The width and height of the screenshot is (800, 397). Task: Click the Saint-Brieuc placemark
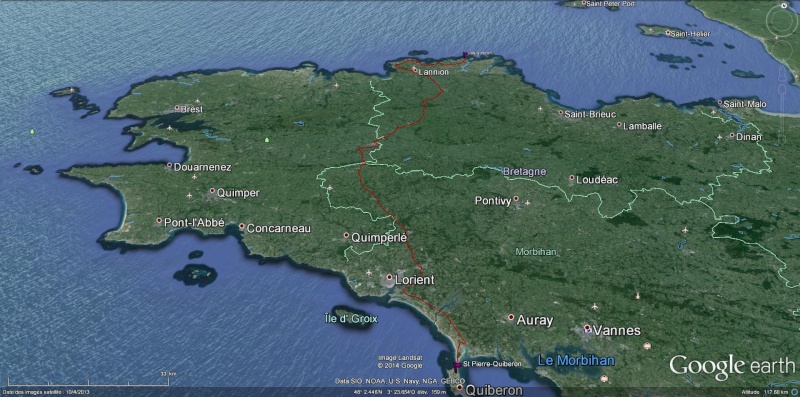coord(560,112)
